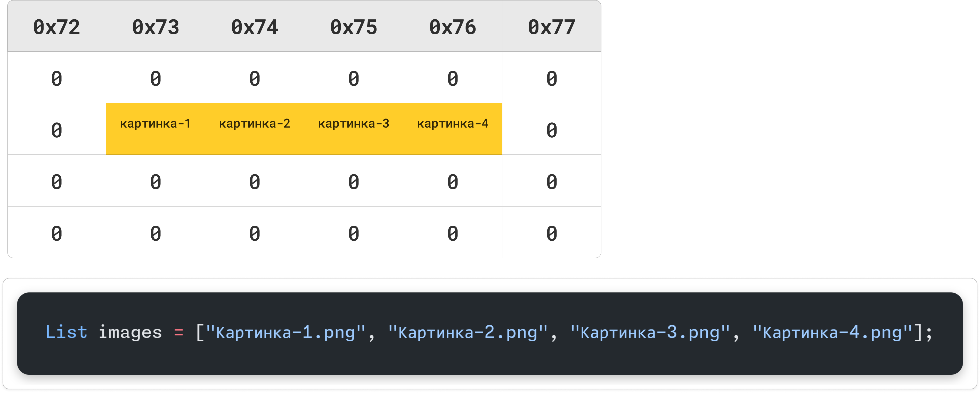The image size is (980, 393).
Task: Click the 0x77 column header
Action: pyautogui.click(x=551, y=27)
